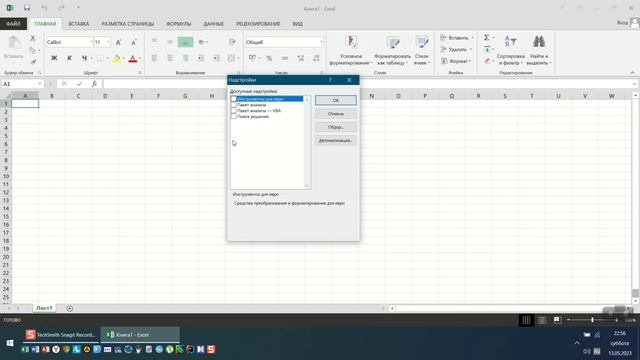
Task: Click the Обзор... button
Action: 336,127
